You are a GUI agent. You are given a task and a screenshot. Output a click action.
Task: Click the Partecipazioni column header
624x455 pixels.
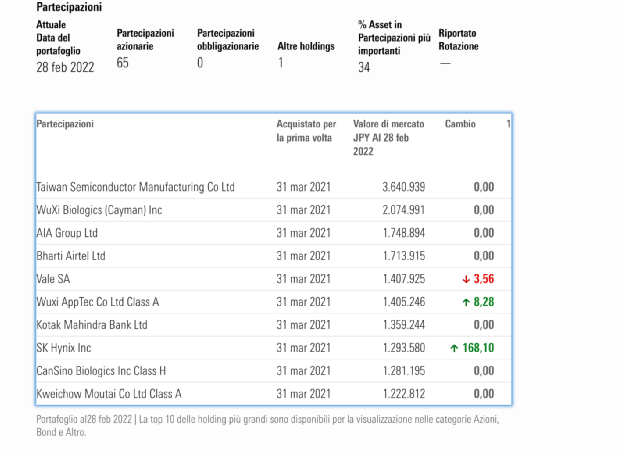(65, 124)
